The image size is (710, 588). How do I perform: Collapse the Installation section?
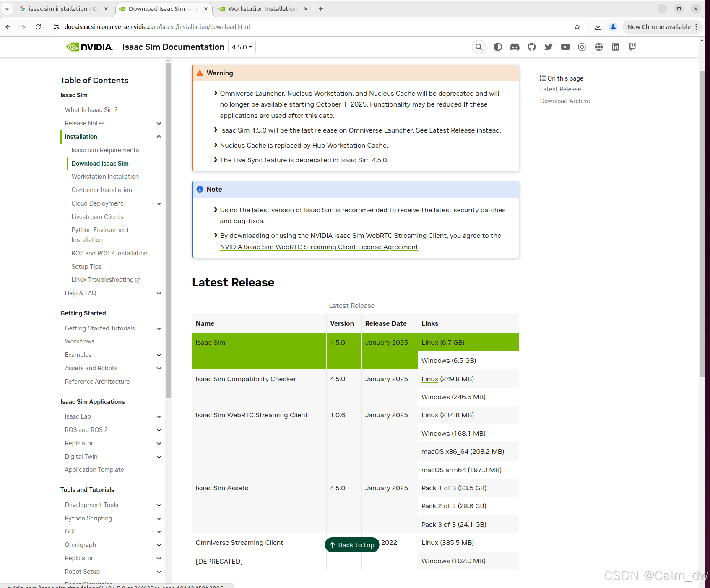[x=159, y=137]
